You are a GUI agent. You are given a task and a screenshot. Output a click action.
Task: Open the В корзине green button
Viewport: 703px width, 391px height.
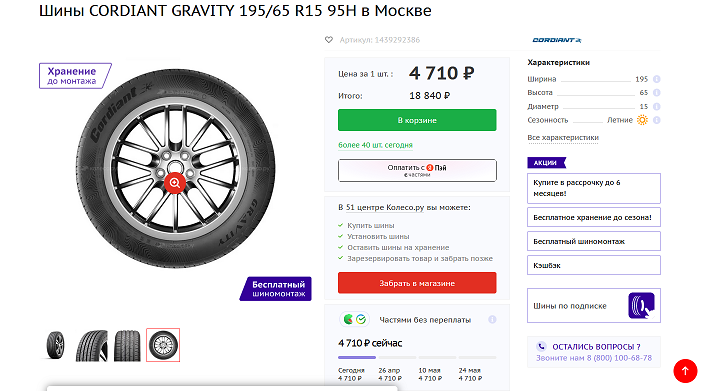pos(417,120)
